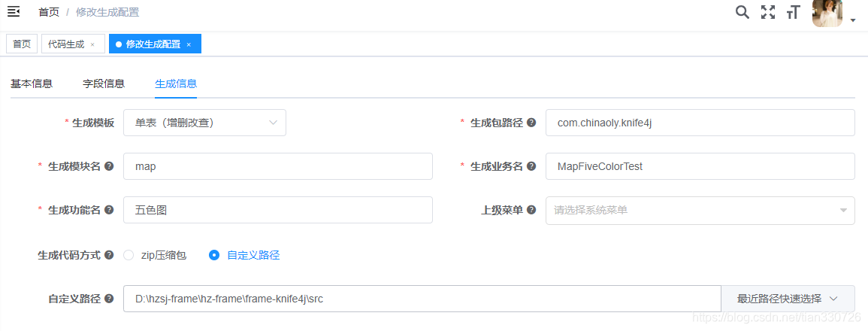The width and height of the screenshot is (868, 331).
Task: Close the 代码生成 tab with its x
Action: (x=92, y=44)
